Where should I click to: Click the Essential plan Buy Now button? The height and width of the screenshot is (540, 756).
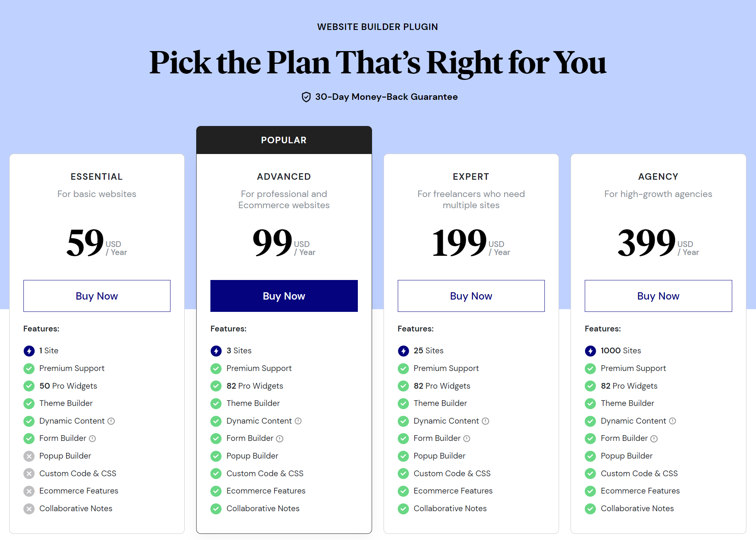97,296
